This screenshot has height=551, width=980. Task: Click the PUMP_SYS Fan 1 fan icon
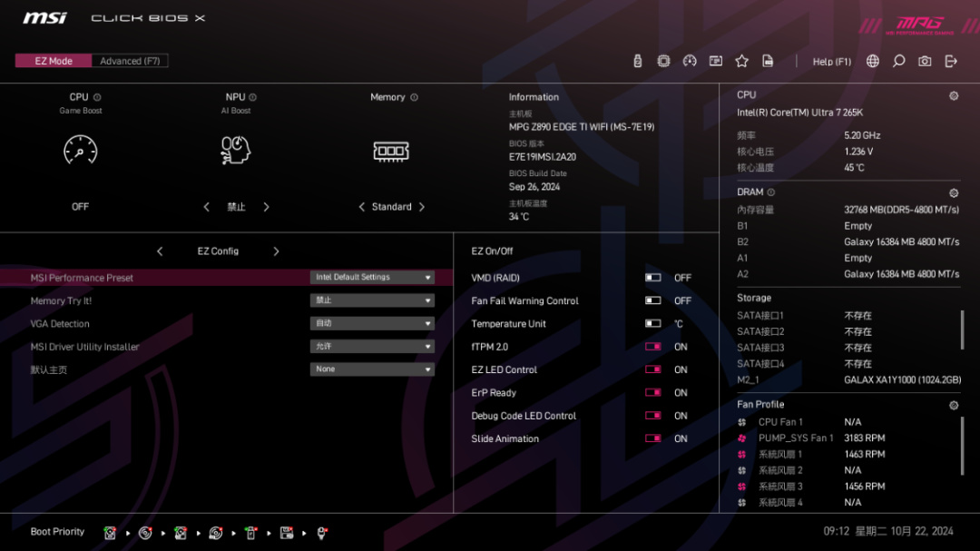pyautogui.click(x=742, y=438)
